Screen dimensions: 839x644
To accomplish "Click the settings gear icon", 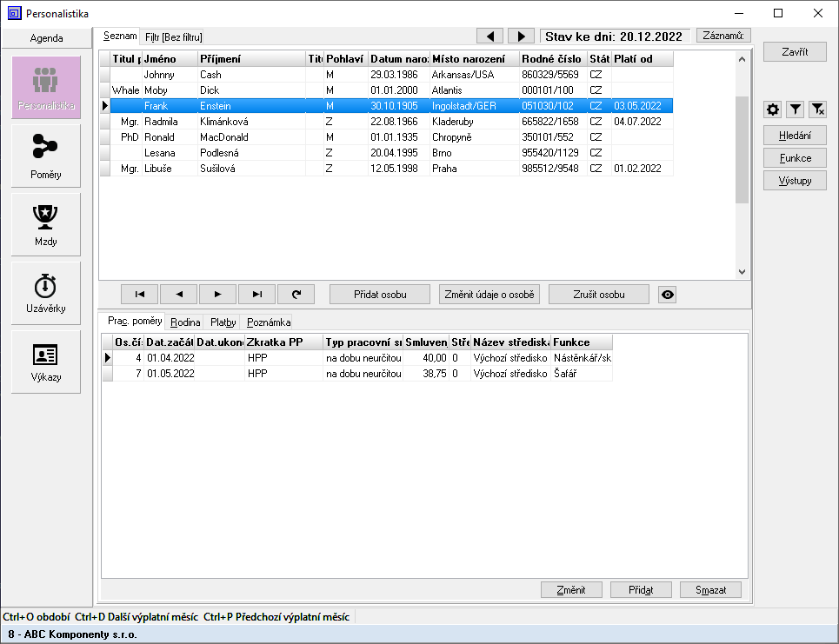I will pyautogui.click(x=772, y=110).
